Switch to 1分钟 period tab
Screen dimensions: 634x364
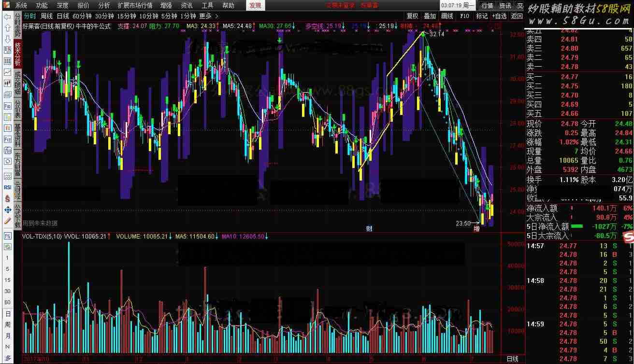(x=187, y=16)
